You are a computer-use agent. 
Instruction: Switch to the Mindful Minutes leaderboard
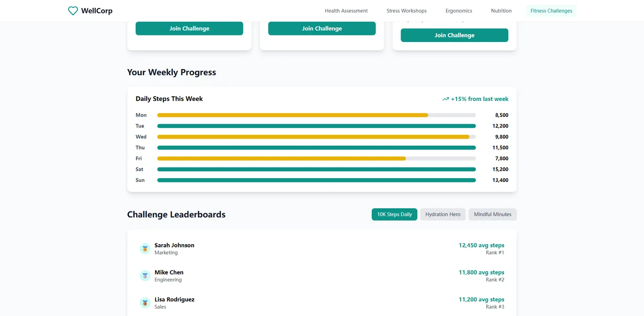tap(493, 214)
